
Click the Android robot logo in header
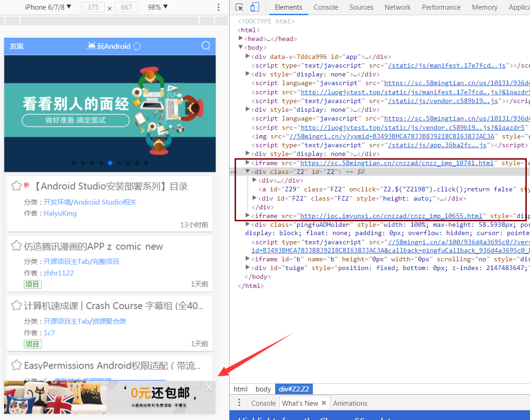(x=91, y=46)
